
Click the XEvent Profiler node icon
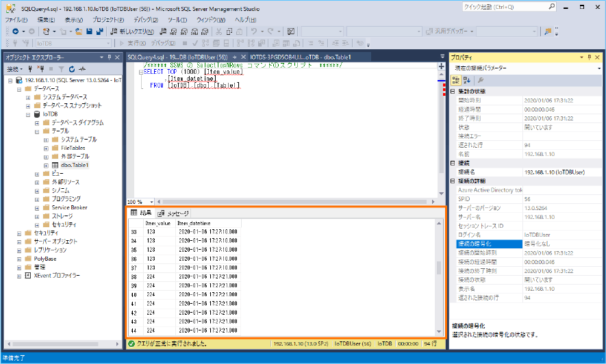point(28,275)
